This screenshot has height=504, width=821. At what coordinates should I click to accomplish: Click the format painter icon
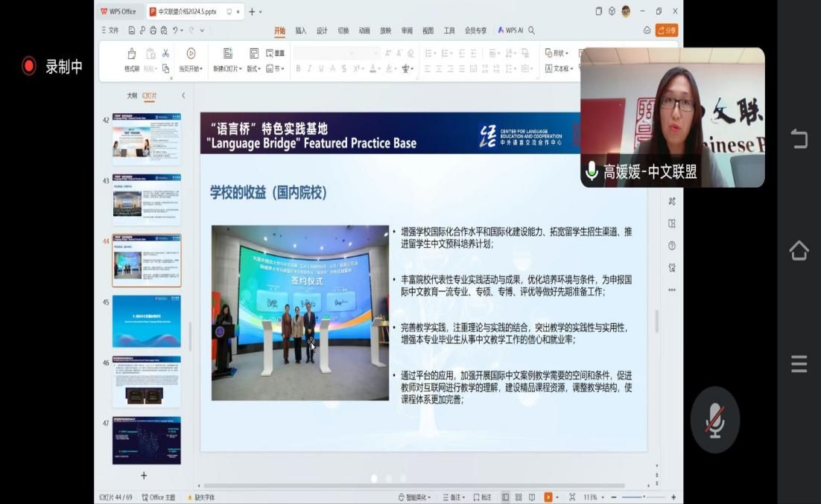(131, 54)
